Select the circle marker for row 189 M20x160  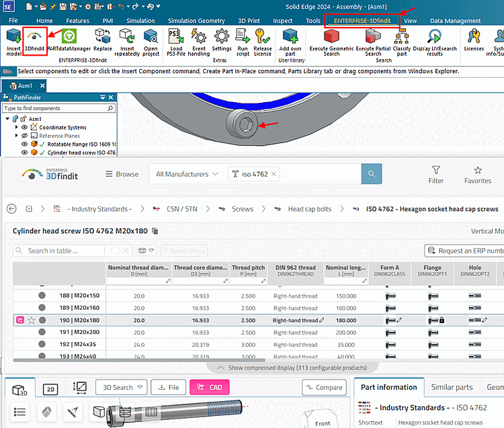pos(42,308)
